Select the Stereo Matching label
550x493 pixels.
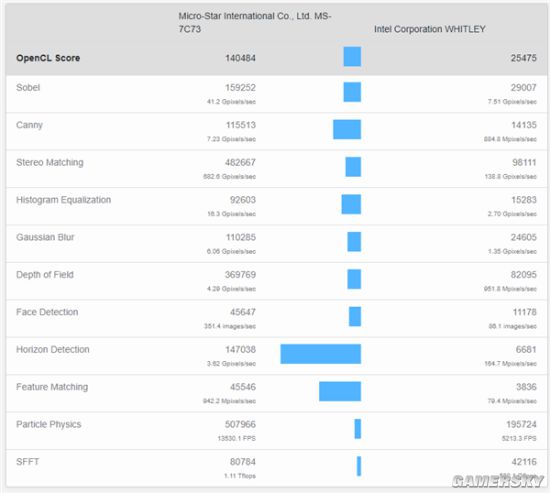50,162
